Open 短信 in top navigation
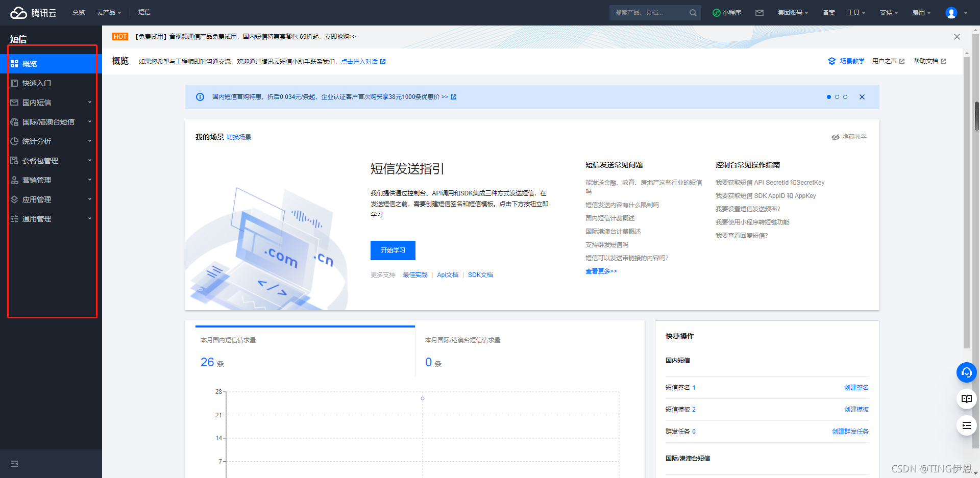The width and height of the screenshot is (980, 478). [144, 12]
